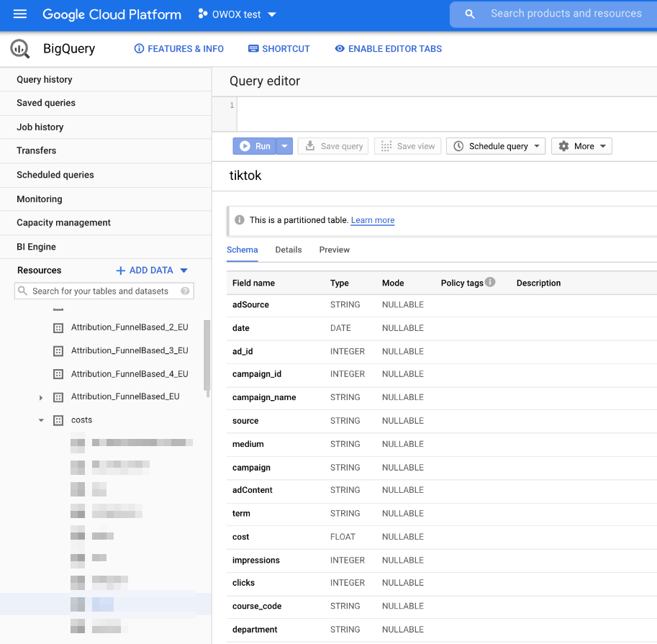Open the hamburger navigation menu
The image size is (657, 644).
(20, 14)
